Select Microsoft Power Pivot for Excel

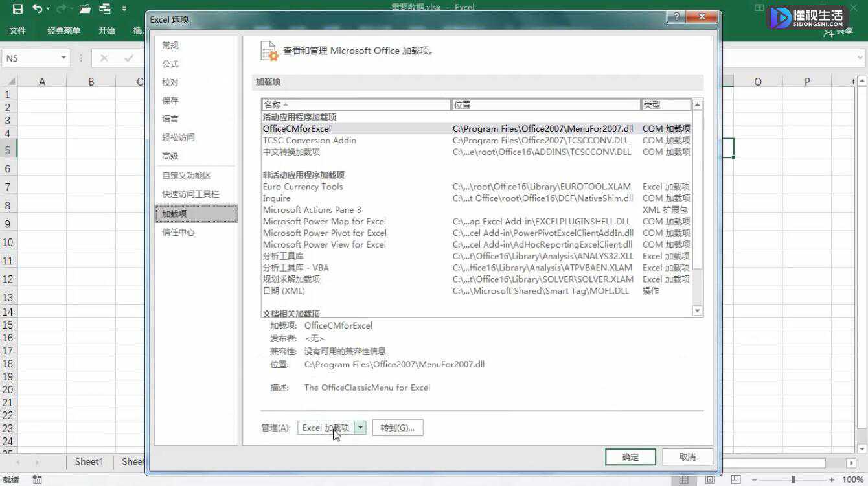[476, 233]
